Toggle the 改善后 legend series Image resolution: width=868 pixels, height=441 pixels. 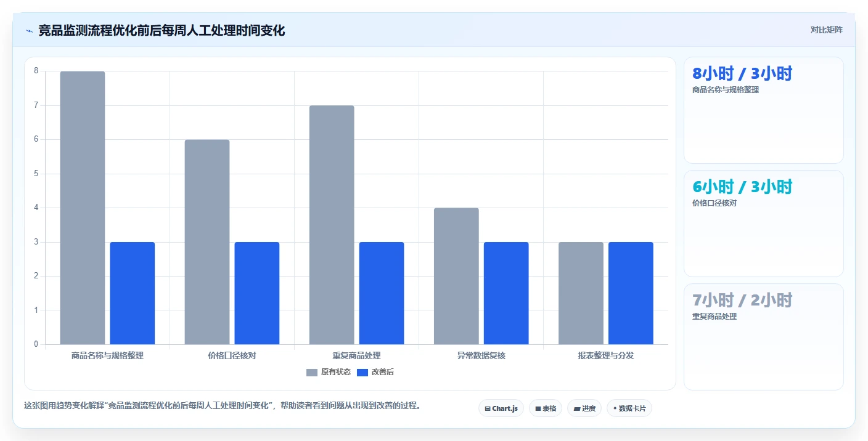pos(375,372)
